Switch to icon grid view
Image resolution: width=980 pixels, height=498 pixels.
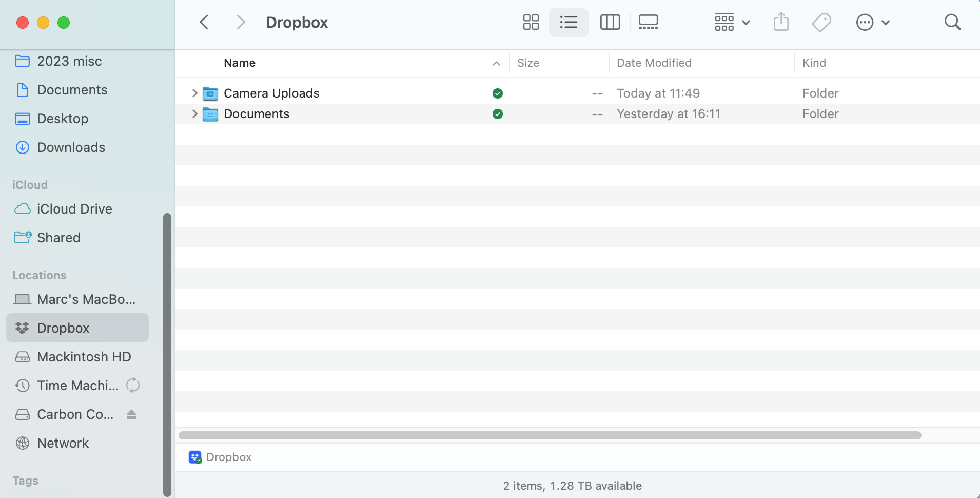pos(531,22)
